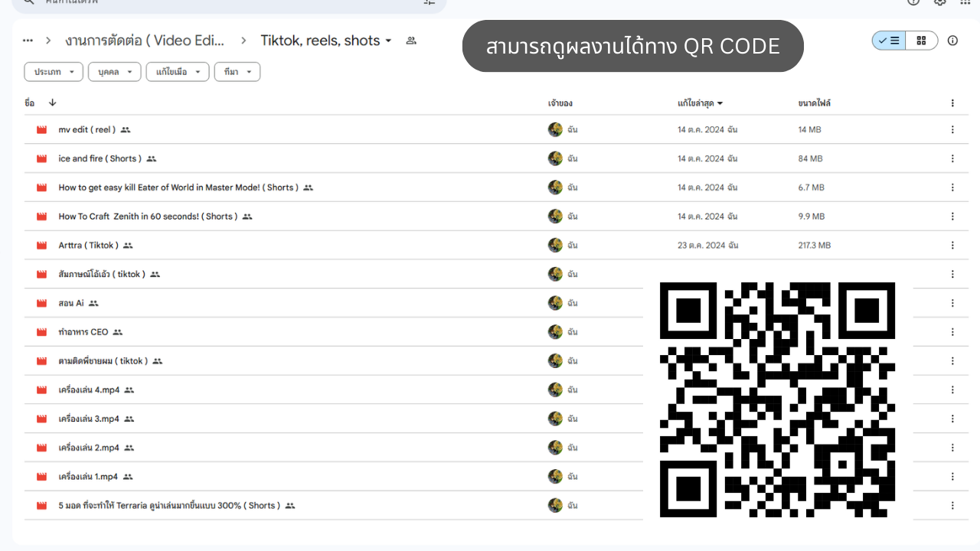
Task: Click the QR code image
Action: 777,399
